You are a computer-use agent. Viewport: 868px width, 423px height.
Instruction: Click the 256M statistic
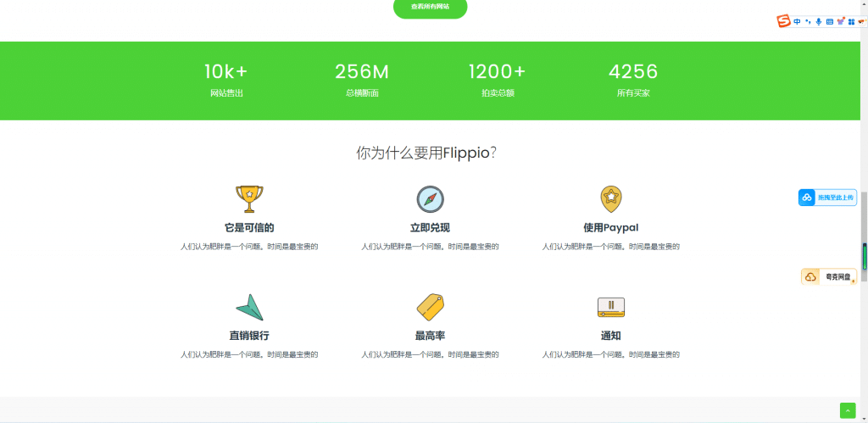click(362, 72)
